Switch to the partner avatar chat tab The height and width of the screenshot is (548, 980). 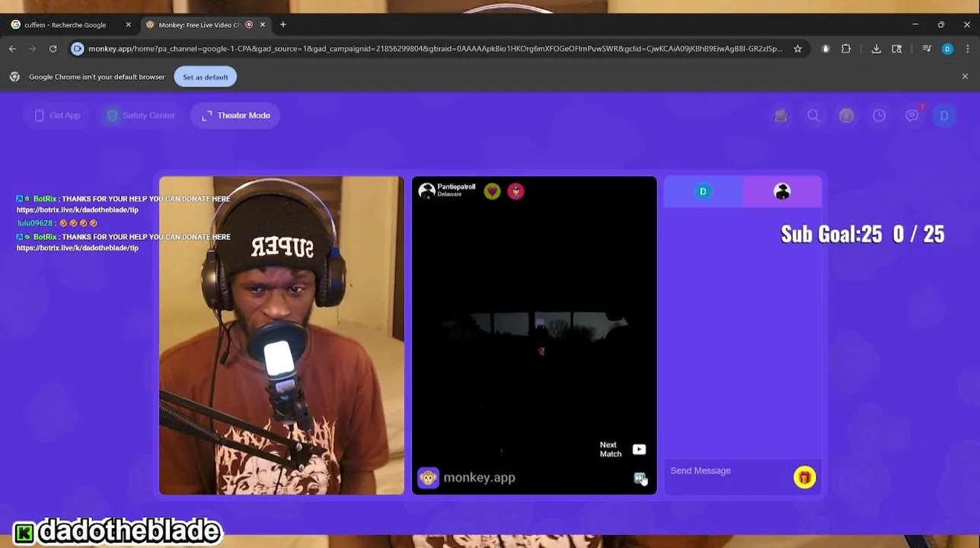pyautogui.click(x=782, y=191)
